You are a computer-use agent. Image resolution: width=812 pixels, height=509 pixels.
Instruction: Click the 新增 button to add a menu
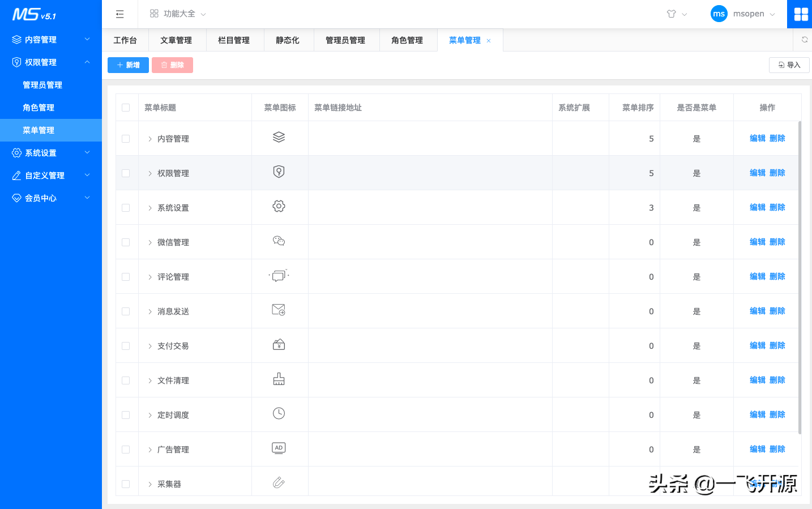(128, 65)
